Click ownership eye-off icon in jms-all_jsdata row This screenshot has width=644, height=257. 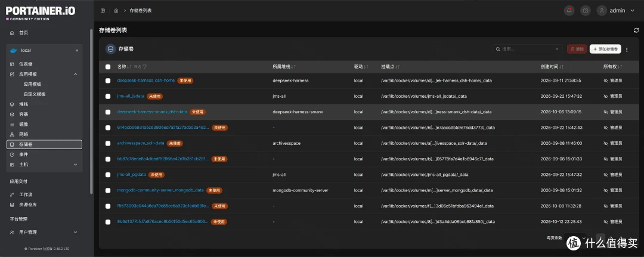pyautogui.click(x=605, y=97)
